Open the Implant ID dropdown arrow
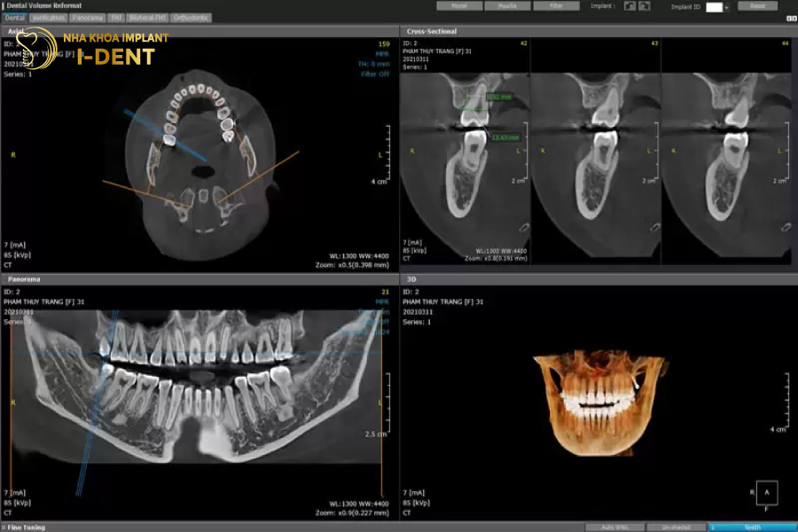The image size is (798, 532). (x=726, y=7)
